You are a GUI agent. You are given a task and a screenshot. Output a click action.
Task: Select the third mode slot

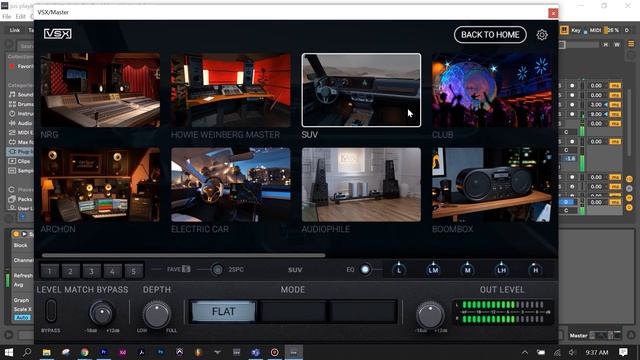[363, 312]
